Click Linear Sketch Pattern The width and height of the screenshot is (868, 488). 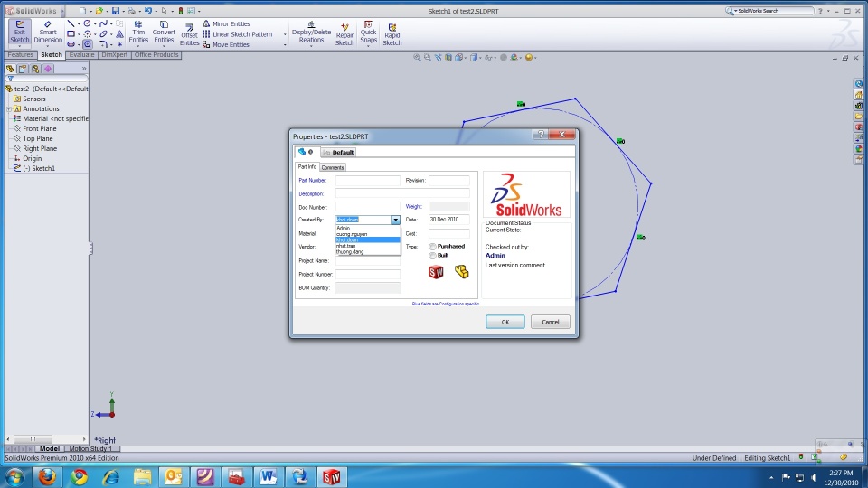238,34
